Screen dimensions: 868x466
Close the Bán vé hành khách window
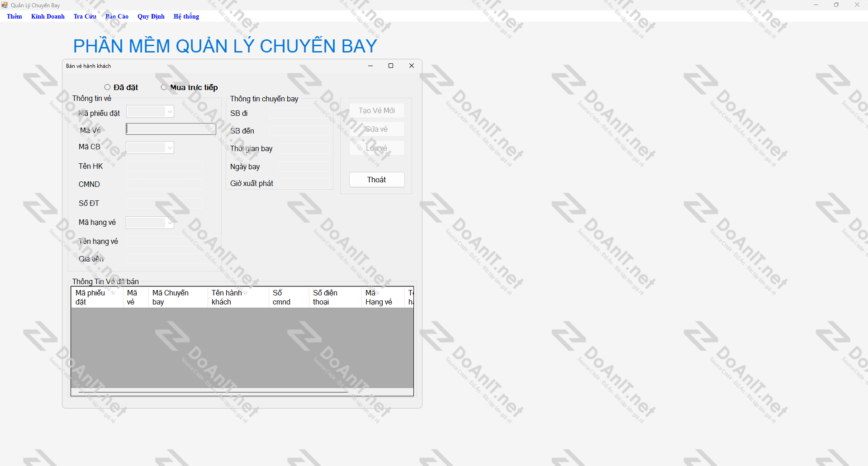(412, 66)
